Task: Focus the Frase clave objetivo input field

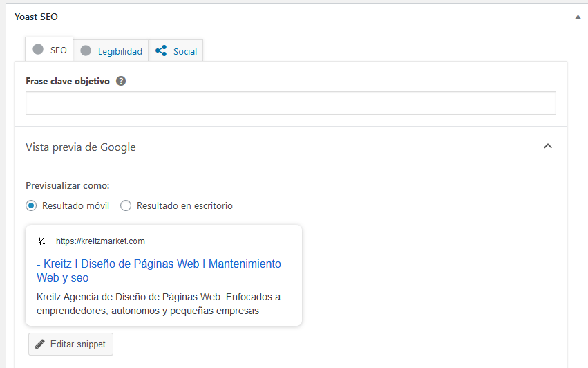Action: (x=291, y=103)
